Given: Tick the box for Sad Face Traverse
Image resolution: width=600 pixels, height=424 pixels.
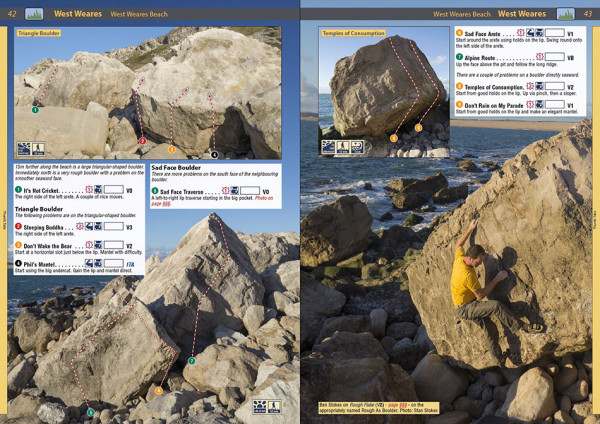Looking at the screenshot, I should [250, 191].
